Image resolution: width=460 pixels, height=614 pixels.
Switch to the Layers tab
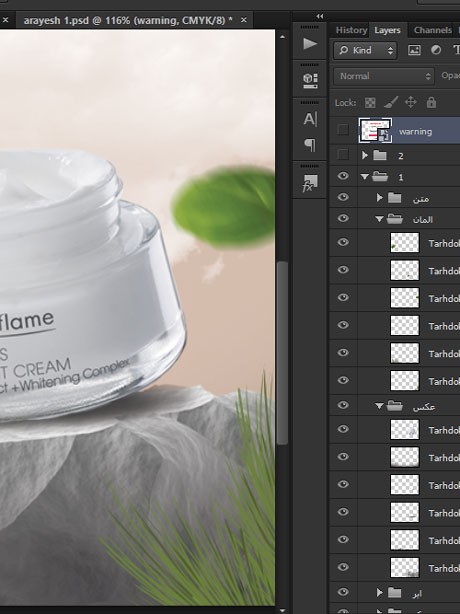click(387, 30)
